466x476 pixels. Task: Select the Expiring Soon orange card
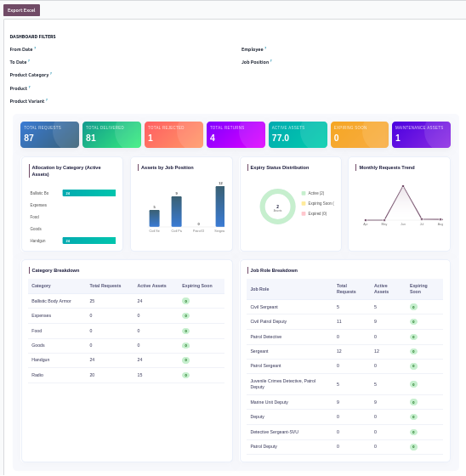(x=360, y=135)
